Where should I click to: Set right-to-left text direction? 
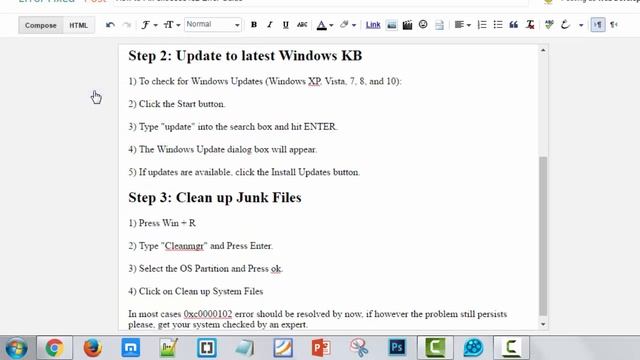click(614, 25)
